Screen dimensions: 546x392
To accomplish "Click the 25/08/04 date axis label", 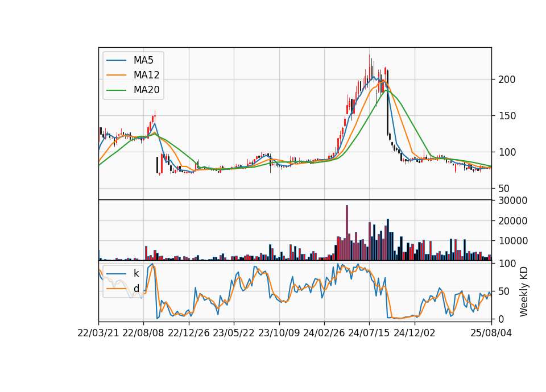I will (491, 333).
